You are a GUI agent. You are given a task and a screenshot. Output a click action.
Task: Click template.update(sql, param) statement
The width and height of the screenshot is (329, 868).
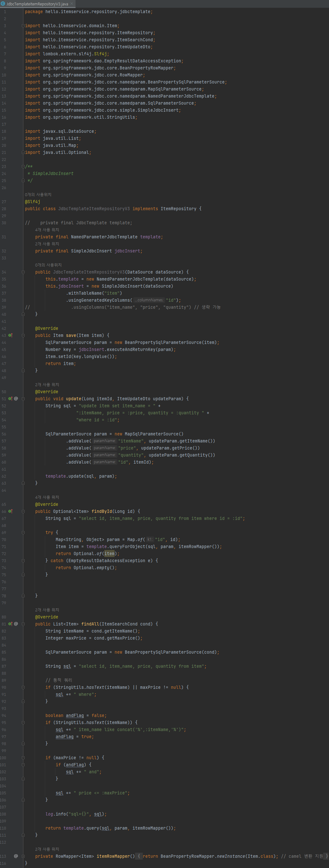click(x=81, y=476)
